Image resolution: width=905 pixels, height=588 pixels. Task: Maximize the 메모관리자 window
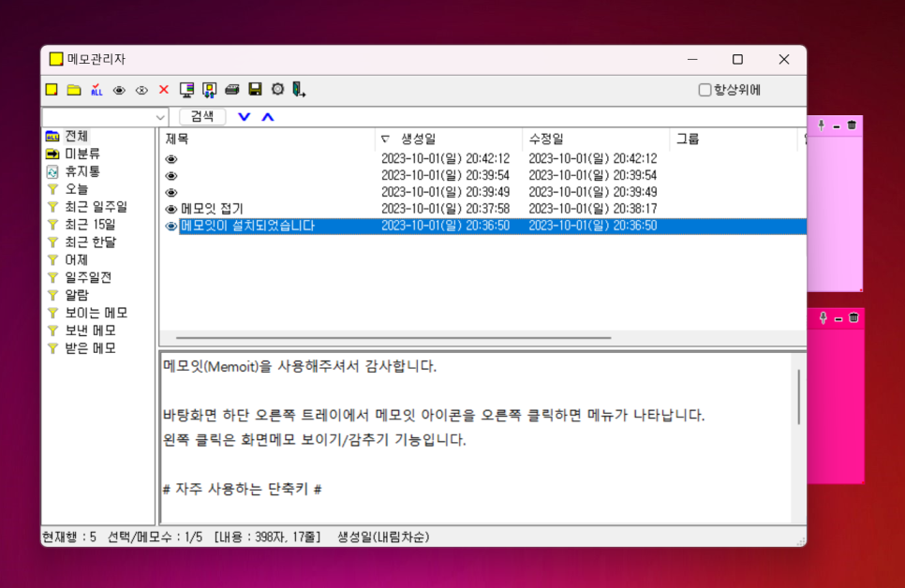pos(737,59)
